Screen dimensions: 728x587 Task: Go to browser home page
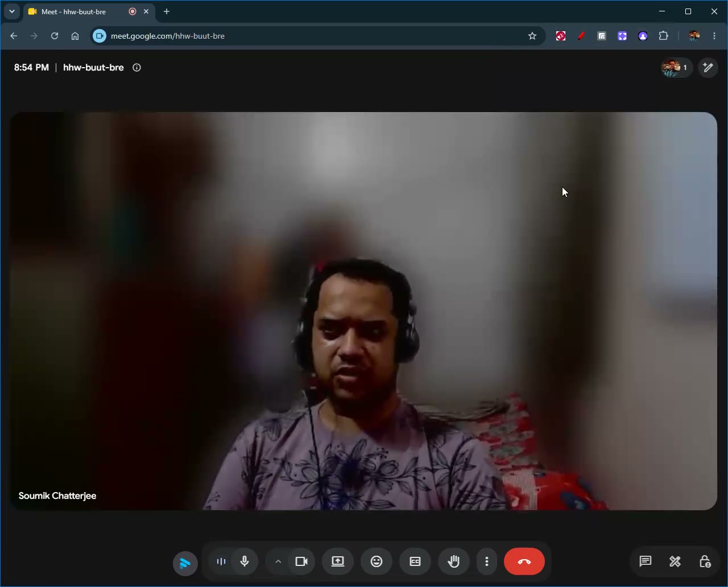pyautogui.click(x=75, y=36)
